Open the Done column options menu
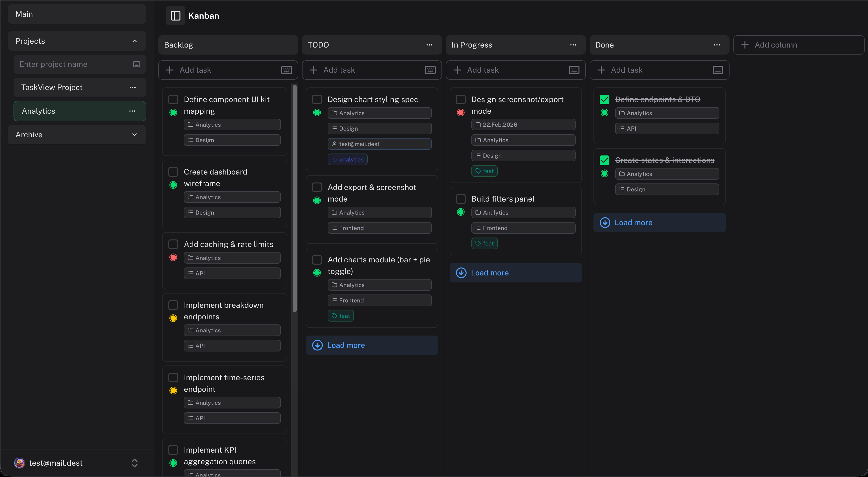 point(717,45)
